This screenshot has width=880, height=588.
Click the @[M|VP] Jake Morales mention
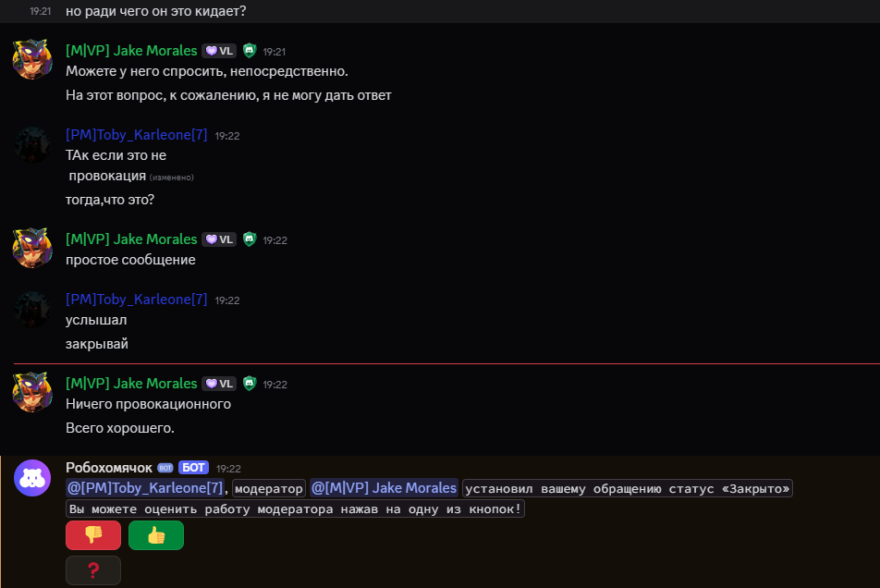pos(384,488)
